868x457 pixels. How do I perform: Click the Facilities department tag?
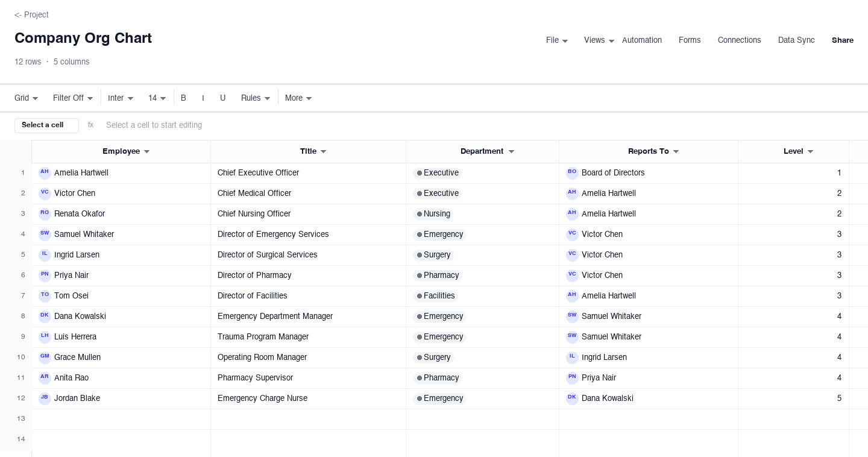coord(435,296)
